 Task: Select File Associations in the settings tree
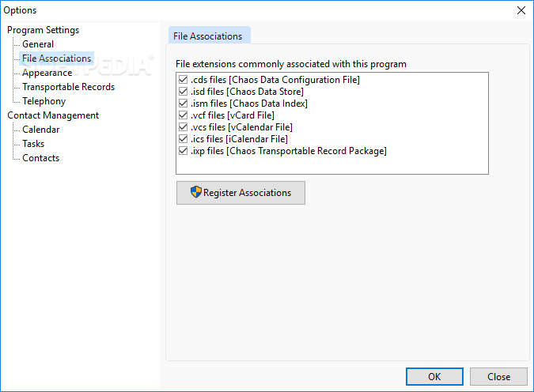tap(56, 58)
